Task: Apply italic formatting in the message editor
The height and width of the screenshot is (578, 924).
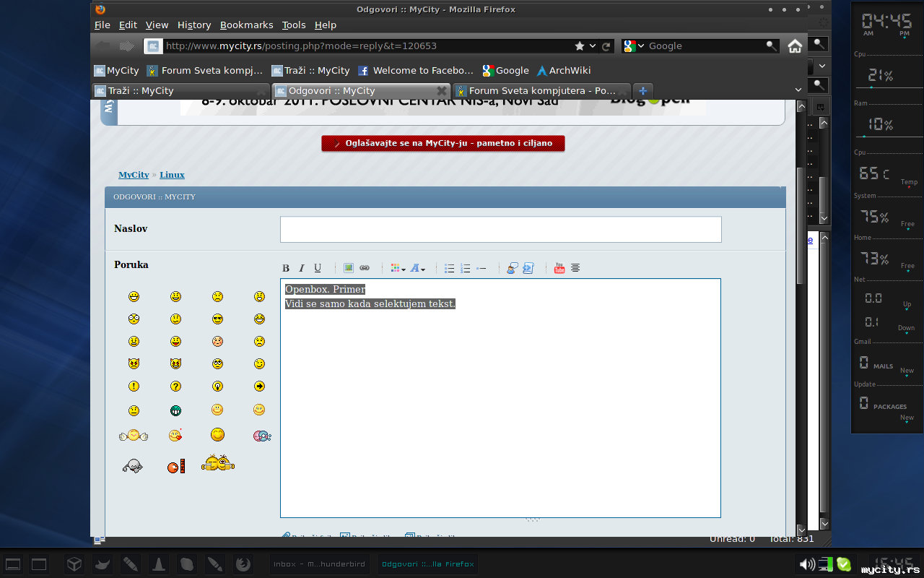Action: (x=302, y=268)
